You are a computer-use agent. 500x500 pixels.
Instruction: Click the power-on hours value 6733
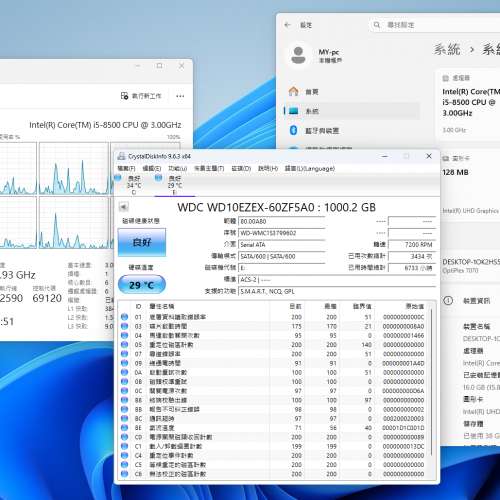pyautogui.click(x=412, y=268)
